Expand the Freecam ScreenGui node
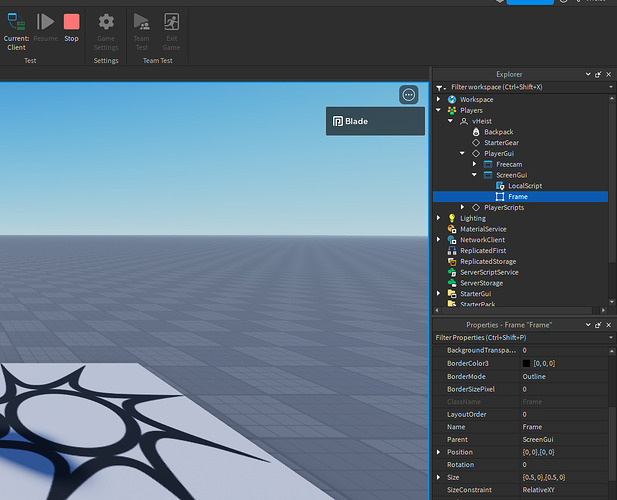617x500 pixels. [475, 164]
